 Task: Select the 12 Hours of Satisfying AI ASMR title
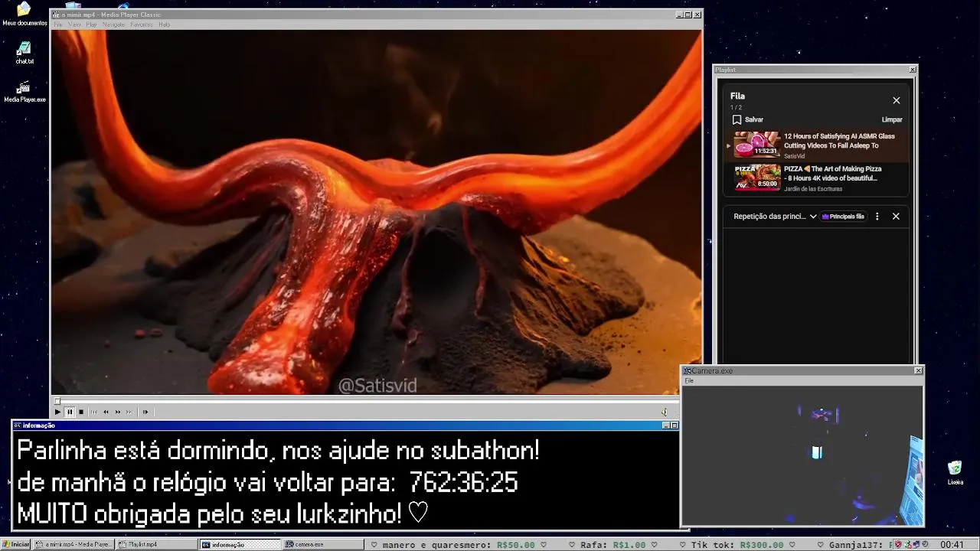coord(839,141)
